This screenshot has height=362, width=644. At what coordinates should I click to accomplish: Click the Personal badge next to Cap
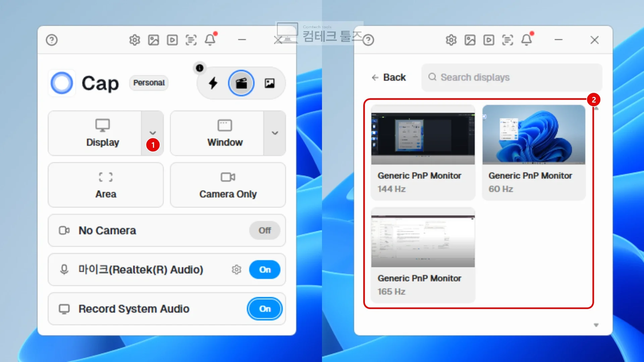tap(149, 83)
